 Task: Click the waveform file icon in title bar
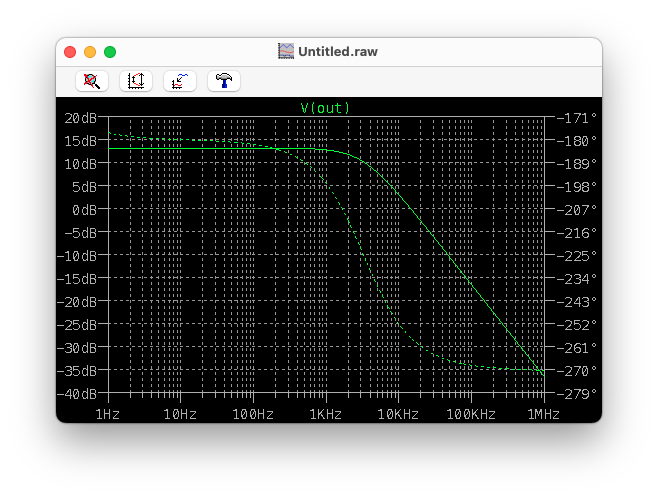click(286, 51)
